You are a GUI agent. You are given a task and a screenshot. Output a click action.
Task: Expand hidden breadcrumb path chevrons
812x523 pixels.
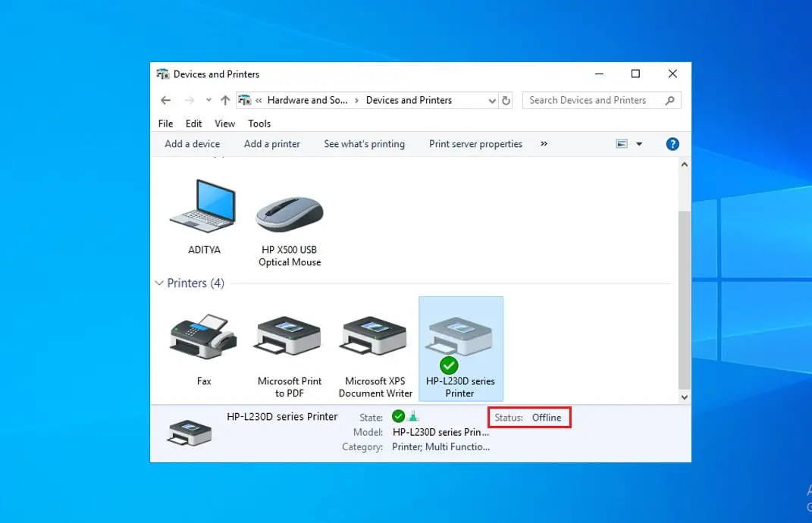pyautogui.click(x=259, y=101)
